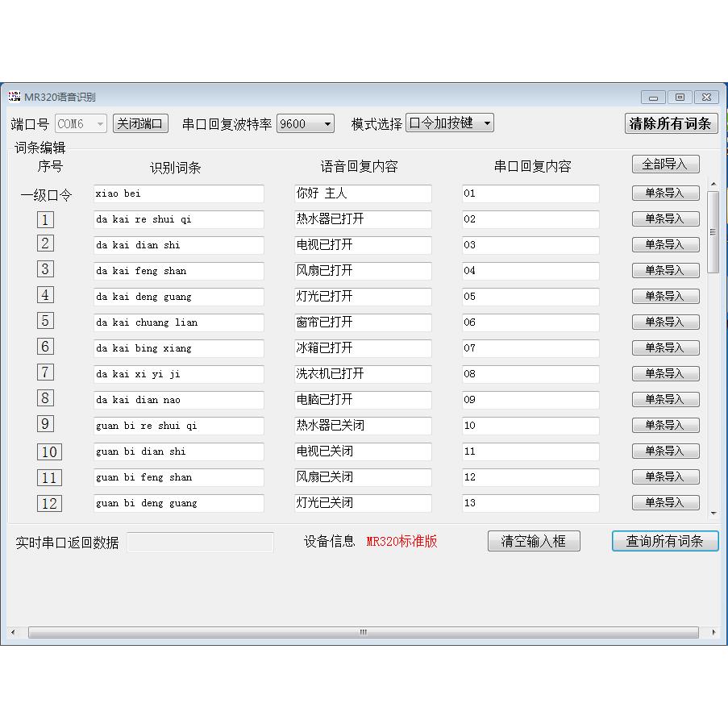Close the MR320语音识别 window
The height and width of the screenshot is (728, 728).
tap(707, 97)
